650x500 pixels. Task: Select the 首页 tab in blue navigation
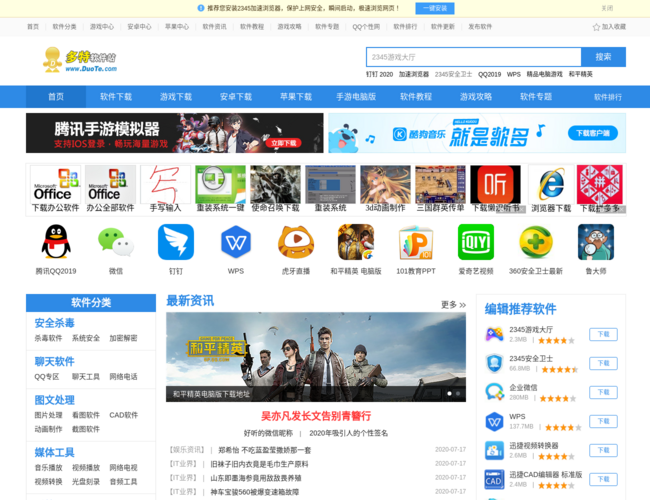56,97
